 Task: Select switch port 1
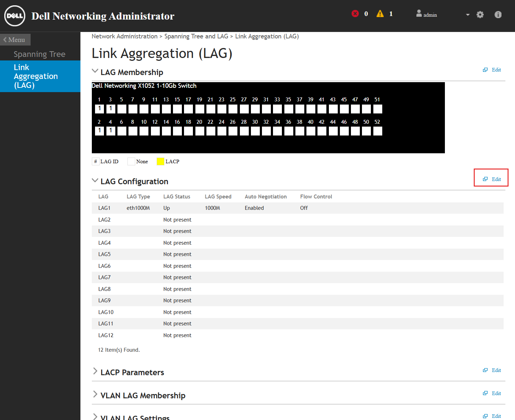click(100, 109)
